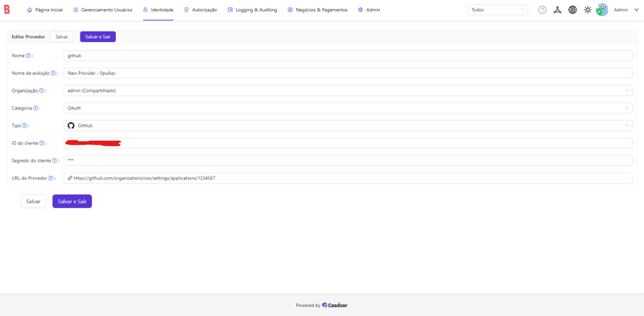Screen dimensions: 644x316
Task: Show help tooltip for ID do cliente
Action: (42, 143)
